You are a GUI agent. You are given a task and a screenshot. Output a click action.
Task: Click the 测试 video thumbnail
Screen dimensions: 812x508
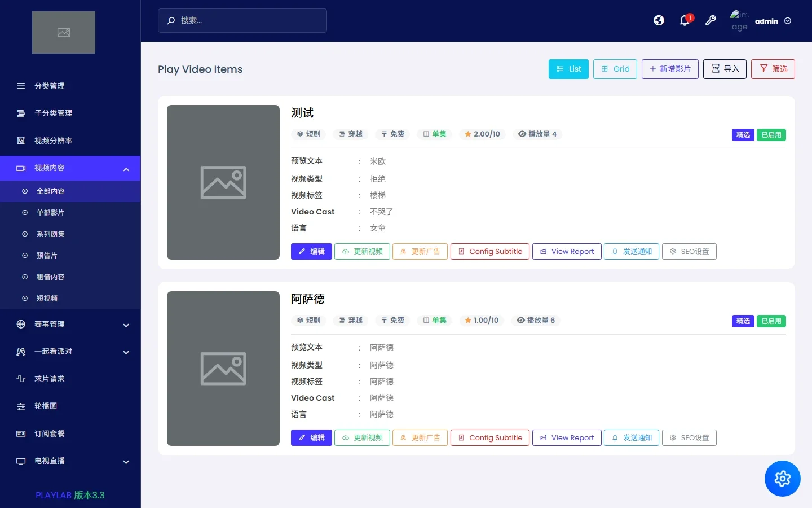(223, 182)
